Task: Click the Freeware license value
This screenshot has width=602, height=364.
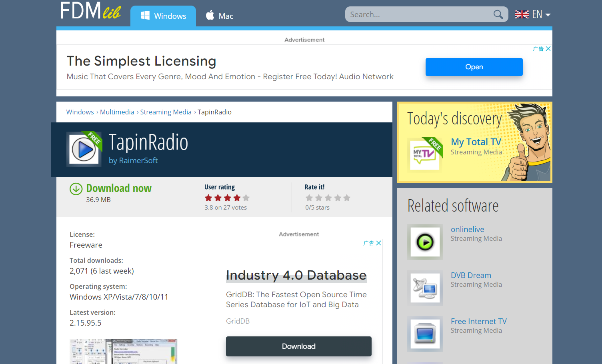Action: (86, 245)
